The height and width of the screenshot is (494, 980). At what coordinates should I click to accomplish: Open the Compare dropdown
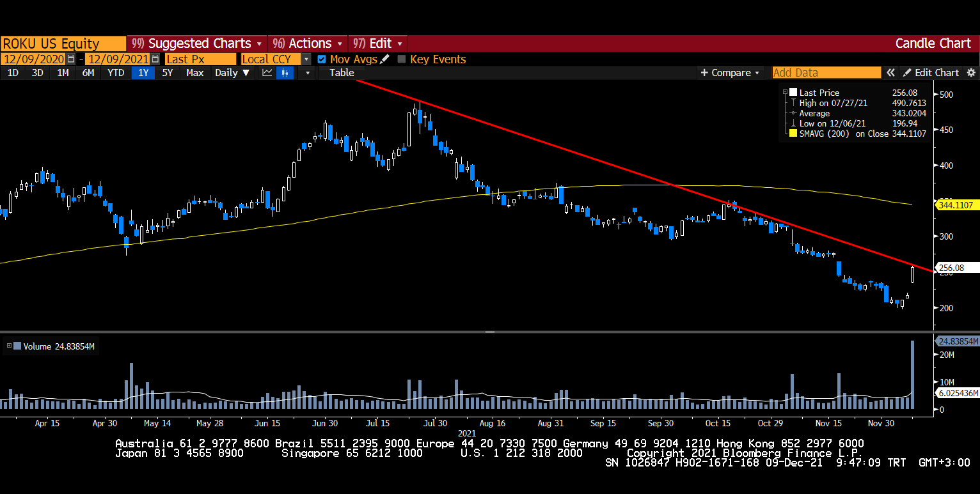pos(730,73)
